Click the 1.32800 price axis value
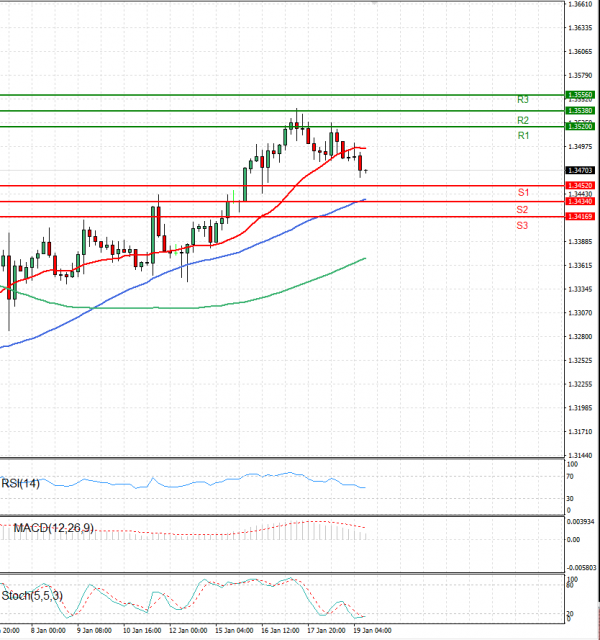The width and height of the screenshot is (600, 640). (x=580, y=337)
